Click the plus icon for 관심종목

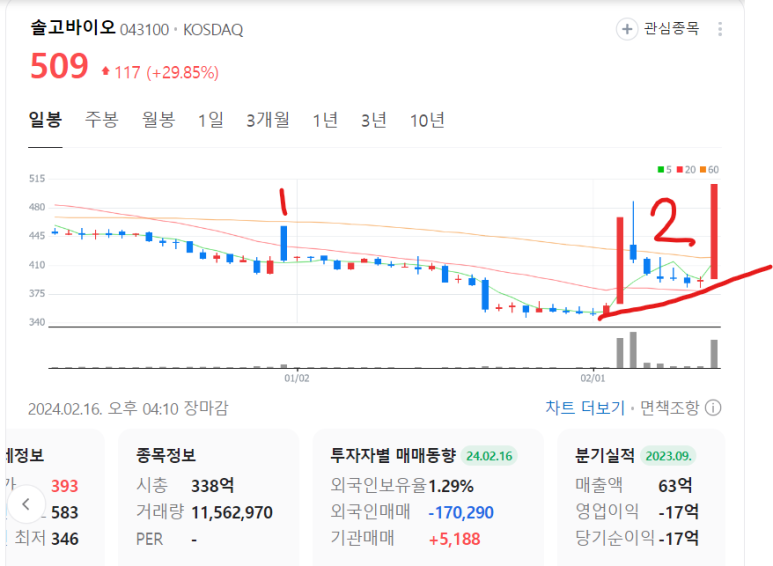click(627, 29)
